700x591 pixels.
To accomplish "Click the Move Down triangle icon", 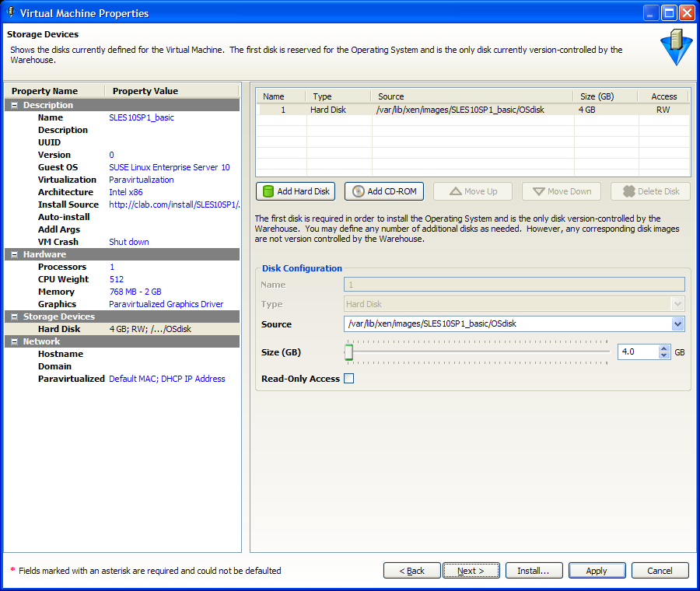I will click(x=539, y=191).
